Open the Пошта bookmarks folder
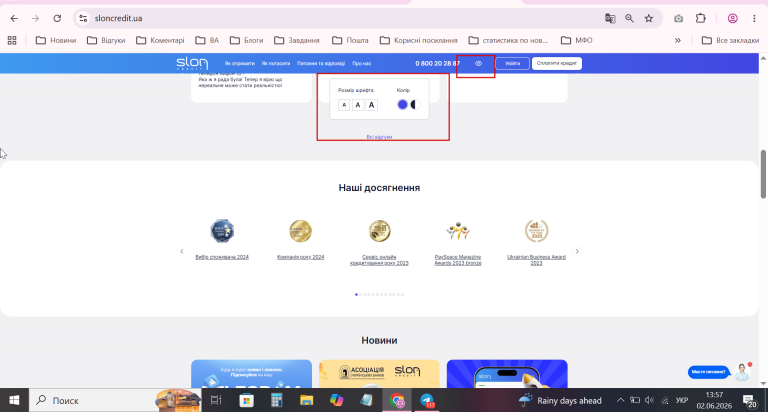768x412 pixels. coord(350,40)
